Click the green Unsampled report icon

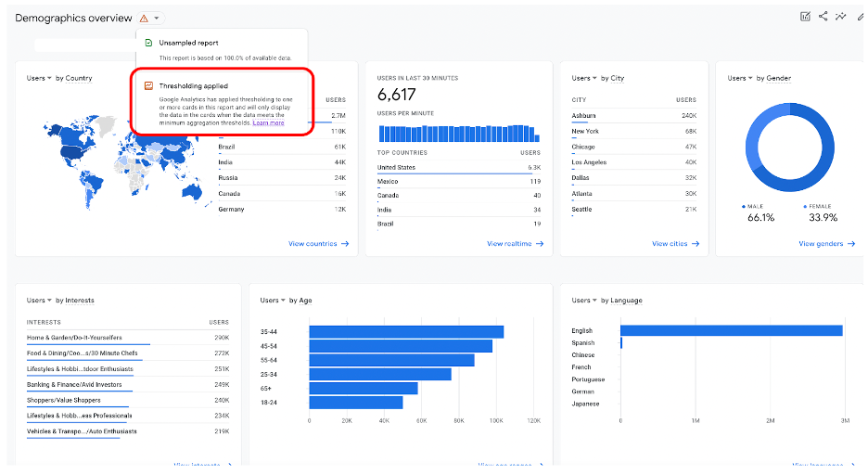pyautogui.click(x=148, y=43)
